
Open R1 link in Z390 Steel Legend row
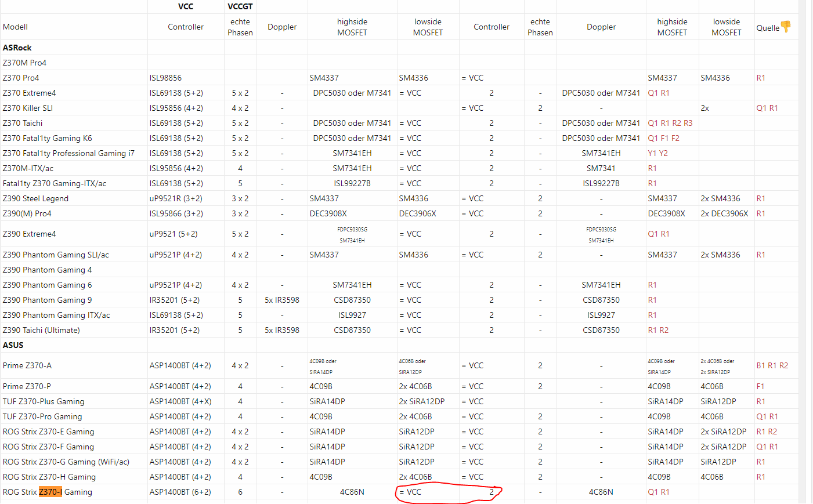click(761, 198)
